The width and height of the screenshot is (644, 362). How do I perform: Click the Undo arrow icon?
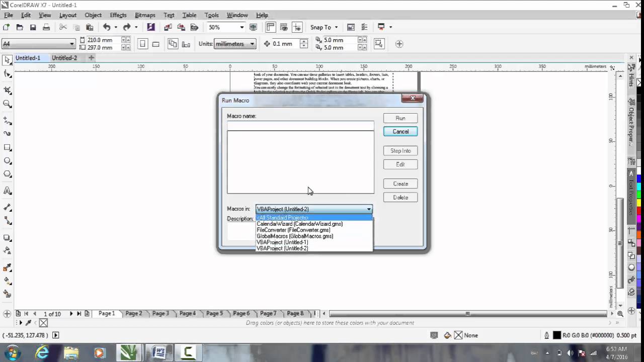tap(106, 27)
